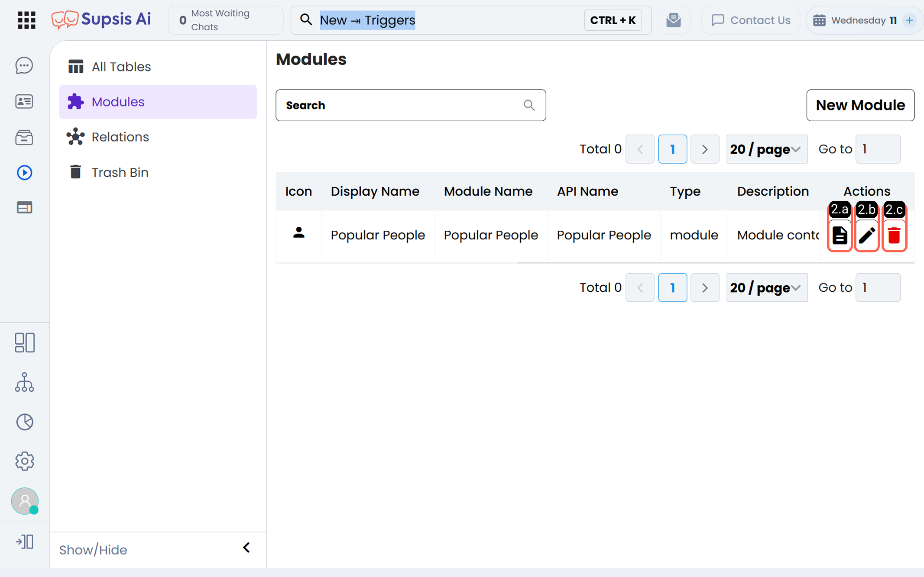Click the user avatar profile

(25, 501)
